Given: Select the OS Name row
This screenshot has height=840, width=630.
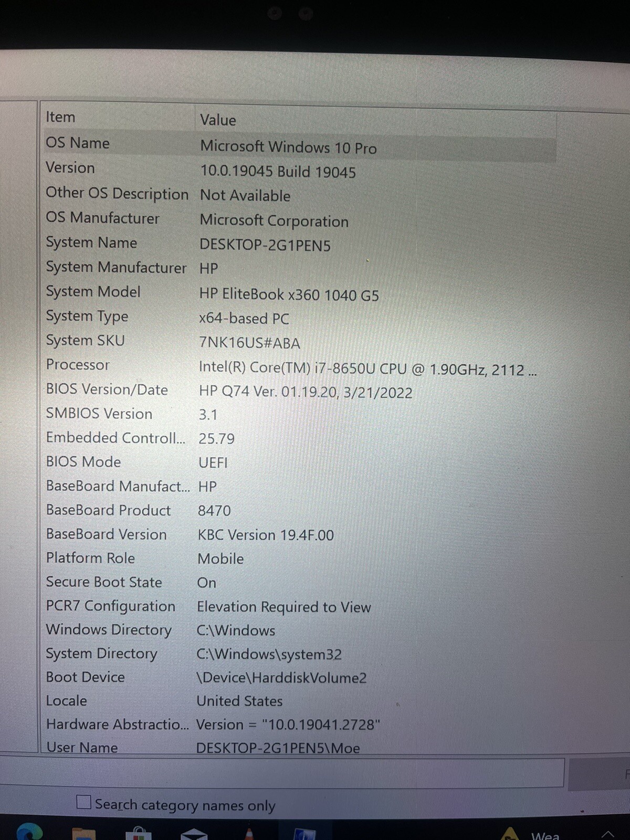Looking at the screenshot, I should point(298,145).
